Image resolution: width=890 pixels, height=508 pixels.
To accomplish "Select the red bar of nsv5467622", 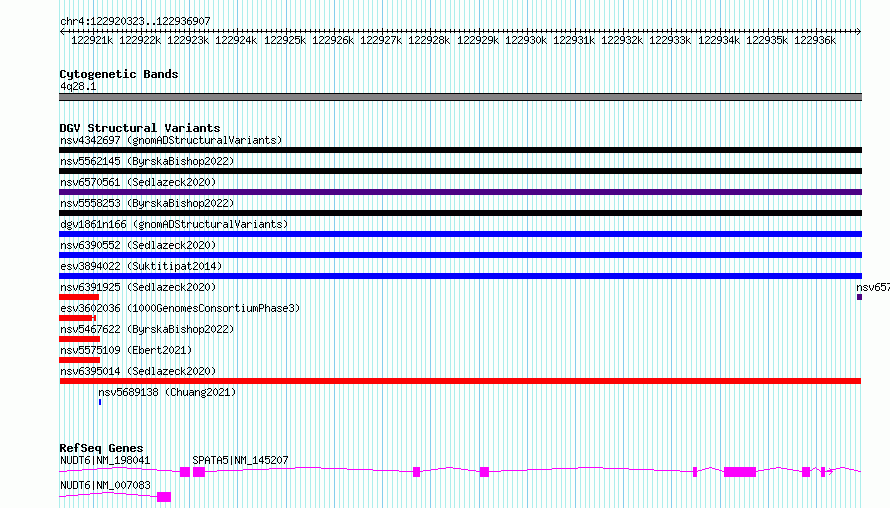I will [79, 339].
